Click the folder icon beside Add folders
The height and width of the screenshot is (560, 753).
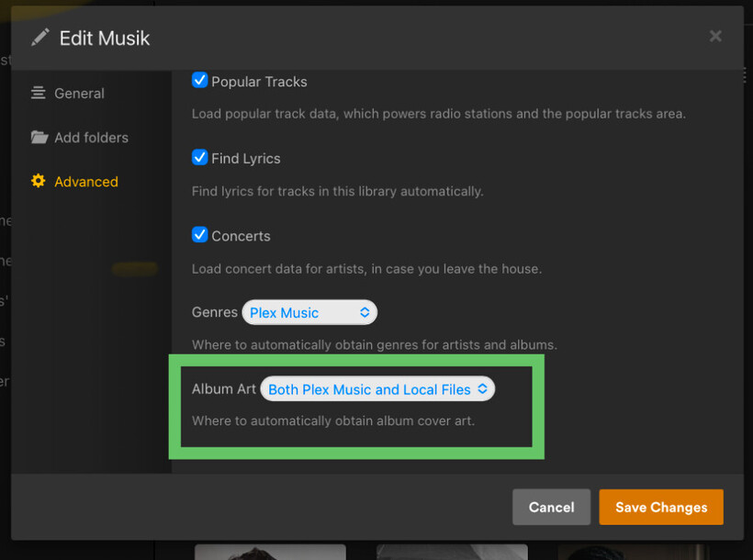(39, 138)
